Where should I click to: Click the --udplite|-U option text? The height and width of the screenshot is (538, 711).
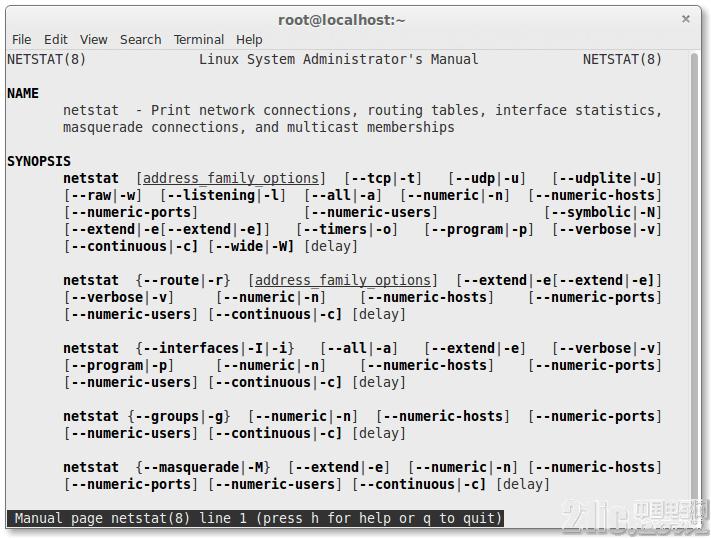click(607, 178)
